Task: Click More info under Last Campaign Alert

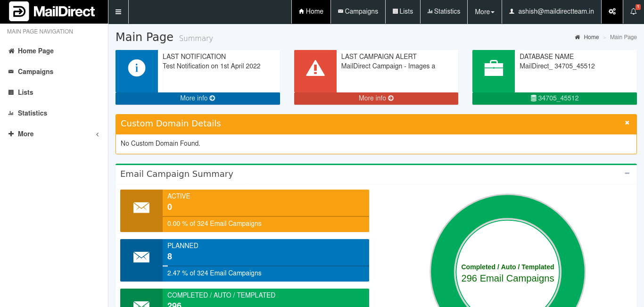Action: coord(376,98)
